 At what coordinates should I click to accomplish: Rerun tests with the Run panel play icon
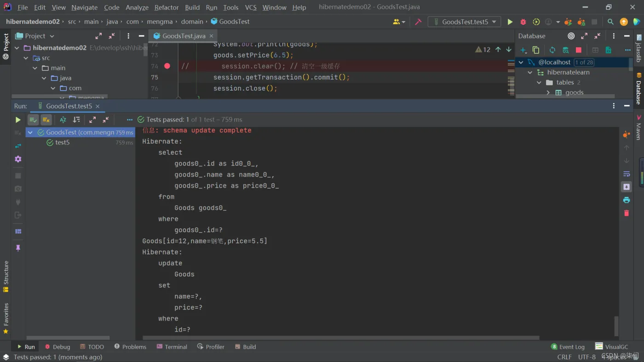point(18,120)
